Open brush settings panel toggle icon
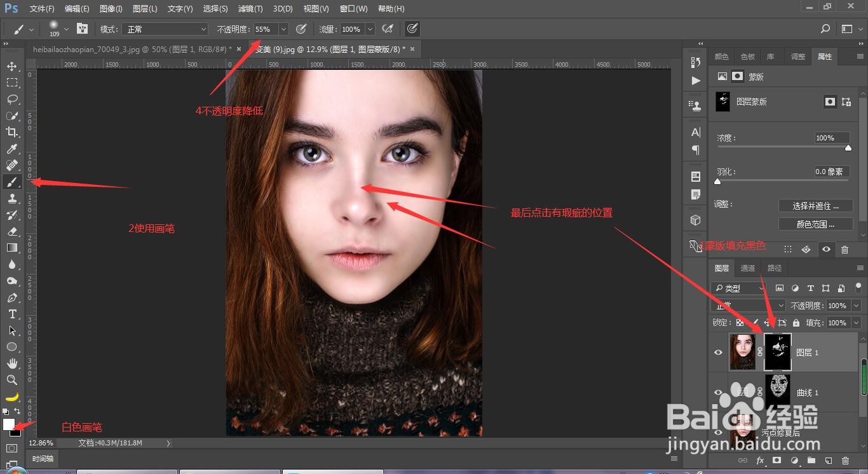Screen dimensions: 868x474 pos(82,29)
